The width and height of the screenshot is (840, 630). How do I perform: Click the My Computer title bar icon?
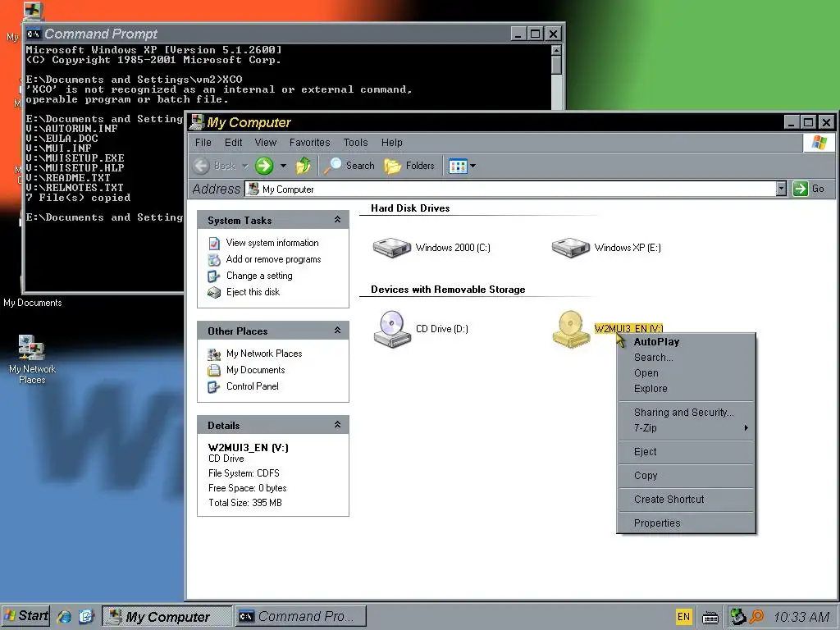tap(197, 122)
